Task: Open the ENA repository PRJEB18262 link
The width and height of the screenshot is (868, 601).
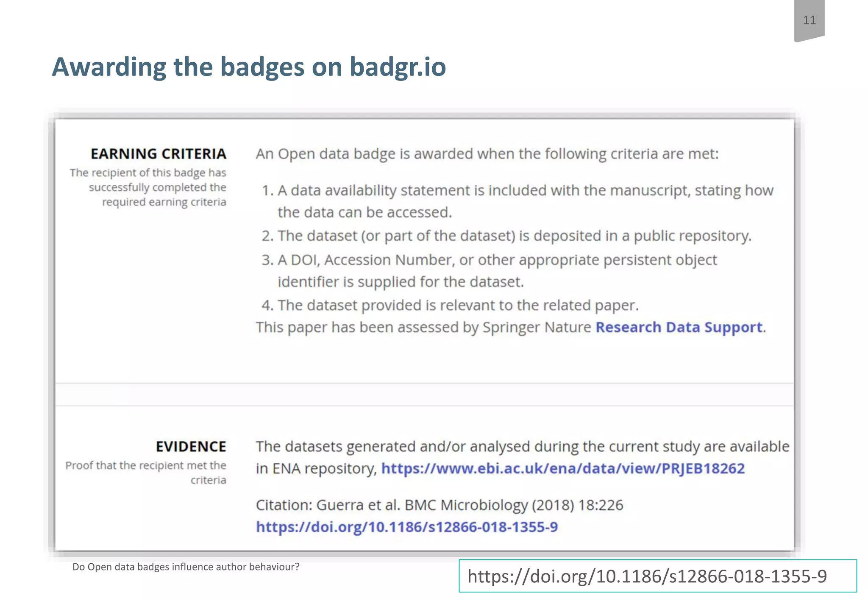Action: point(563,469)
